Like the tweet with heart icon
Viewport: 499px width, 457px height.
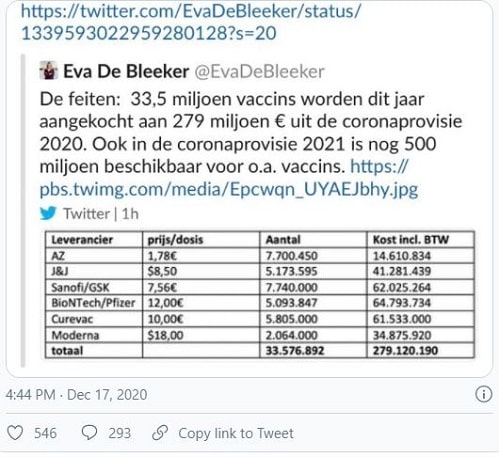tap(15, 433)
